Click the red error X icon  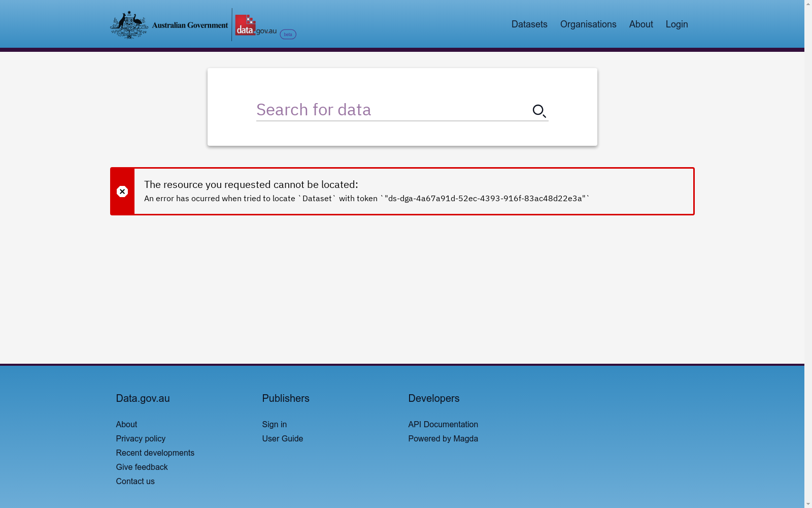(x=122, y=192)
